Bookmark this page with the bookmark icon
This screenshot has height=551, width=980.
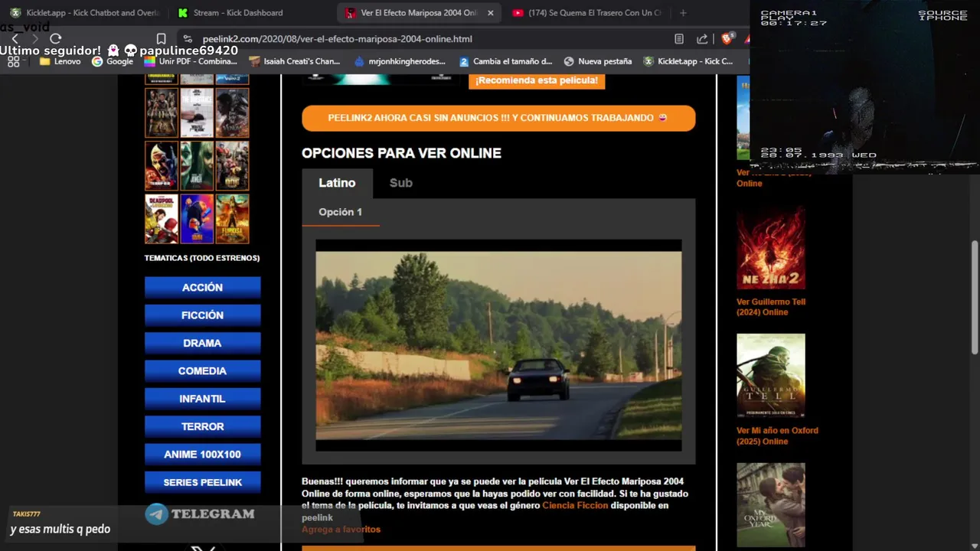(x=161, y=38)
